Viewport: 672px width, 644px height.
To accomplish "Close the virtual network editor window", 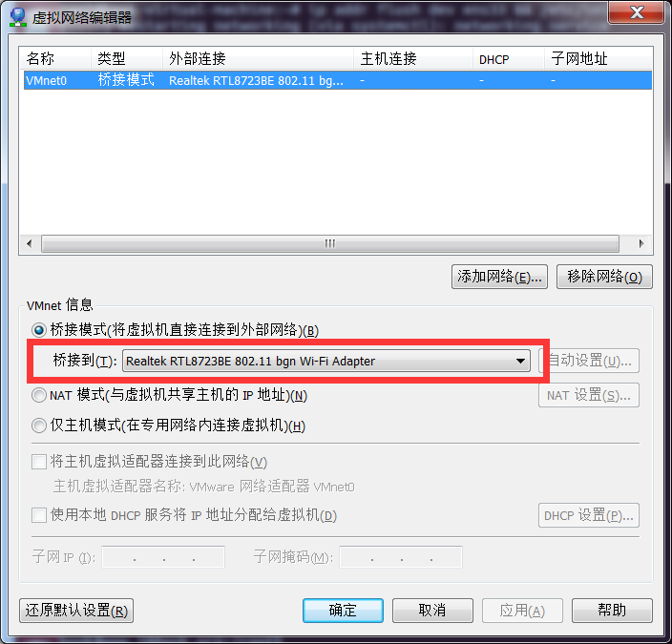I will pos(636,12).
